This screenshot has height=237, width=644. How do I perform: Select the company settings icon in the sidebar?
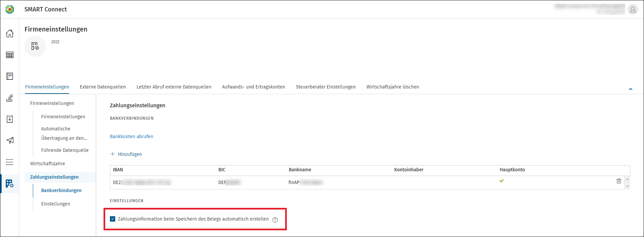pos(10,184)
